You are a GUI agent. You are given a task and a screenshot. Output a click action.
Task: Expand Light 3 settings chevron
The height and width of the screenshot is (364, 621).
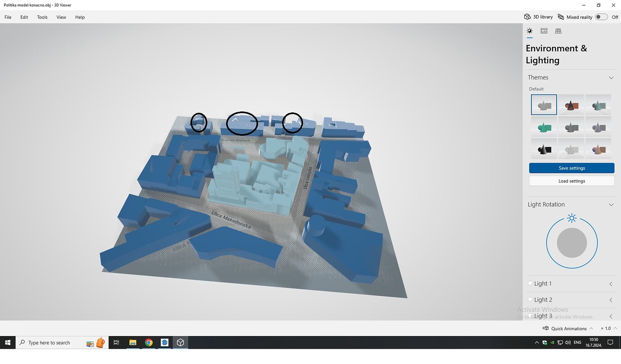(611, 316)
